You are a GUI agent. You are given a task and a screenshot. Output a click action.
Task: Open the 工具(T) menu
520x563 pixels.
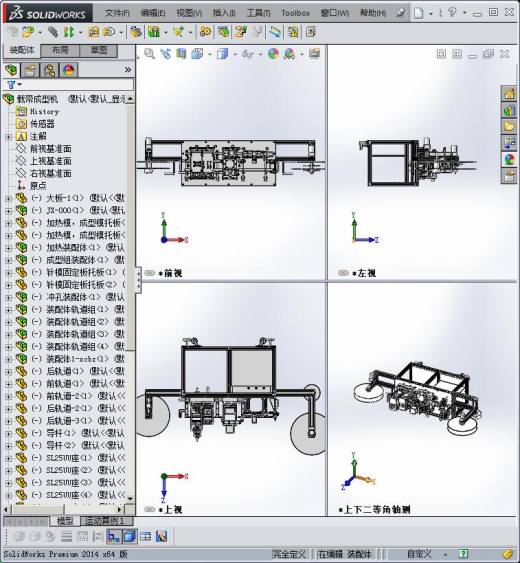tap(259, 13)
